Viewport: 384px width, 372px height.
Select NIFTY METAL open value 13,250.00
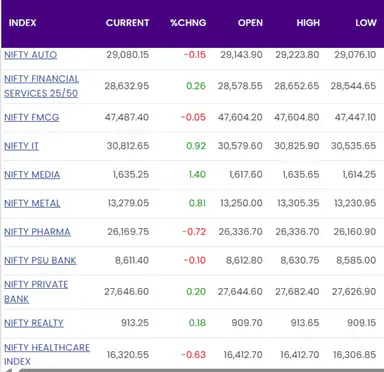[241, 203]
